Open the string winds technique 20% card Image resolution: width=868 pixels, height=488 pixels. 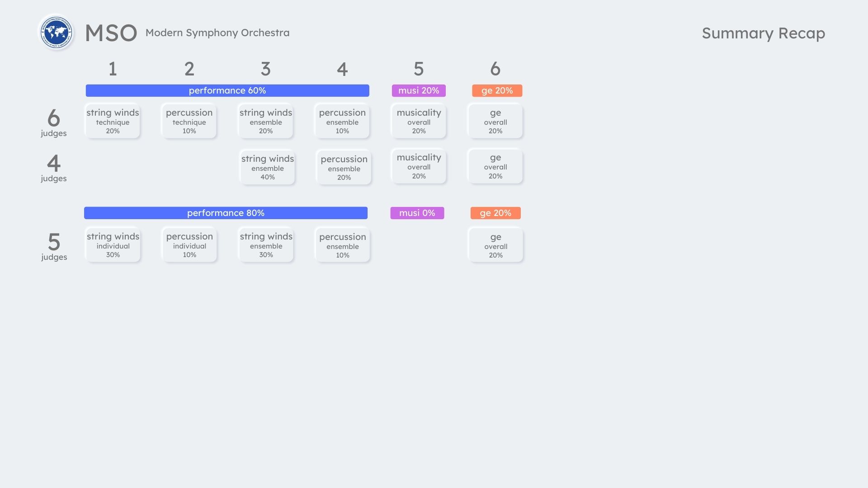pyautogui.click(x=113, y=121)
